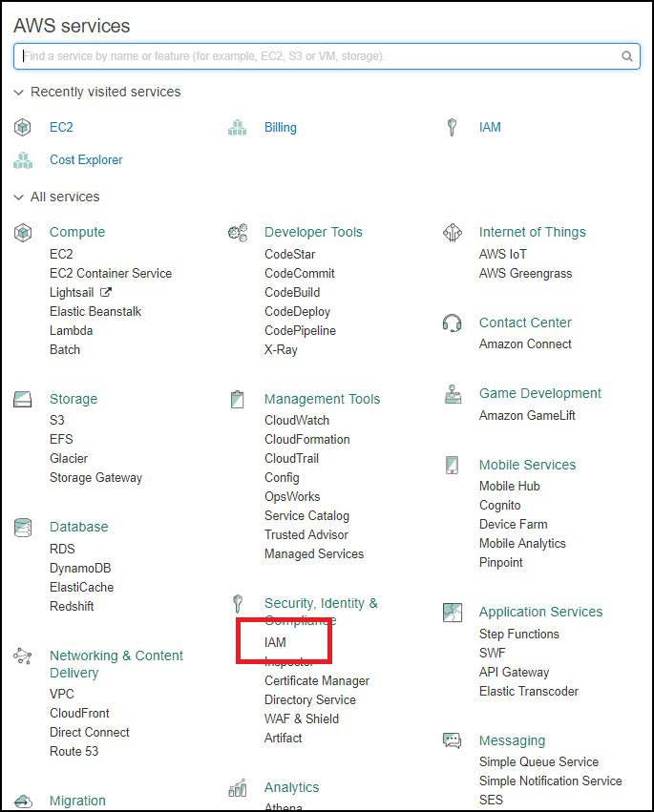Image resolution: width=654 pixels, height=812 pixels.
Task: Open Certificate Manager service
Action: (317, 681)
